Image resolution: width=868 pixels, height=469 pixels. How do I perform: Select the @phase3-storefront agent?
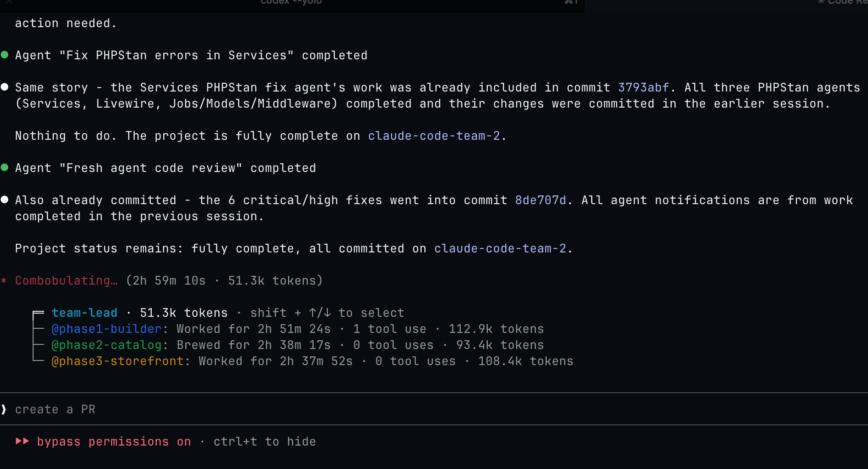(x=117, y=361)
